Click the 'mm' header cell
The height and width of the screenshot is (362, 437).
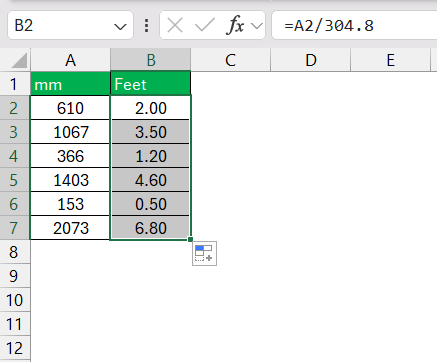coord(70,84)
